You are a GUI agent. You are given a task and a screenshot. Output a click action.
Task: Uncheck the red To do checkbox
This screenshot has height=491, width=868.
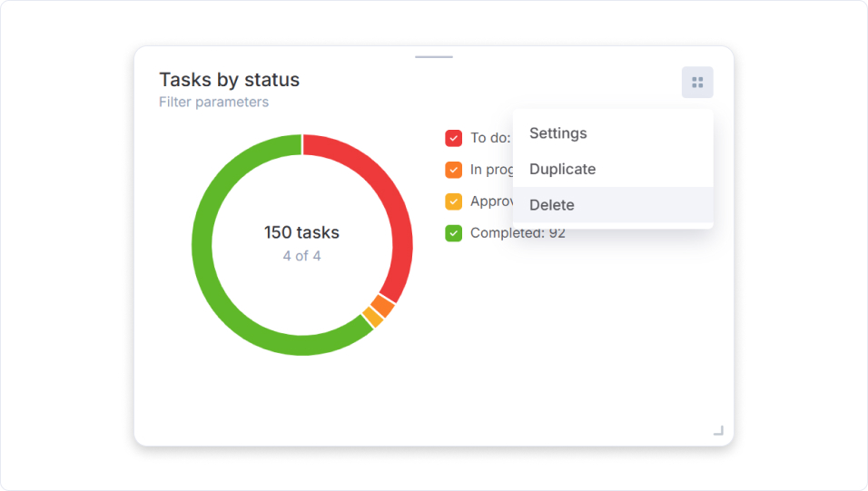(454, 138)
